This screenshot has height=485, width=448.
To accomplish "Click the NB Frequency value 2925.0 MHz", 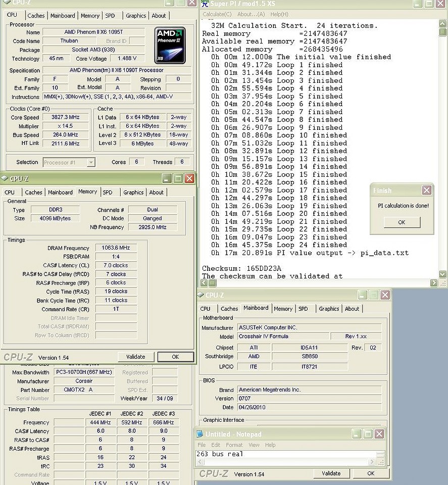I will coord(153,227).
